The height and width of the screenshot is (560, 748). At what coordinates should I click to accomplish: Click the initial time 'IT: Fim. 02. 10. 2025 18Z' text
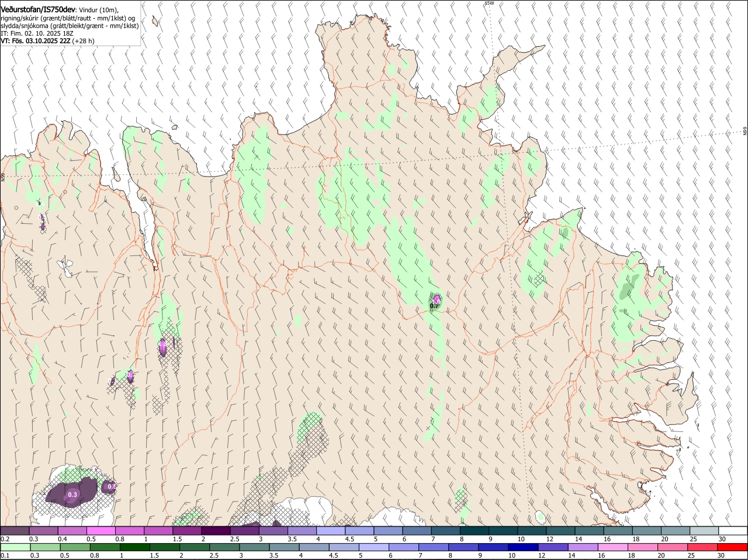36,33
